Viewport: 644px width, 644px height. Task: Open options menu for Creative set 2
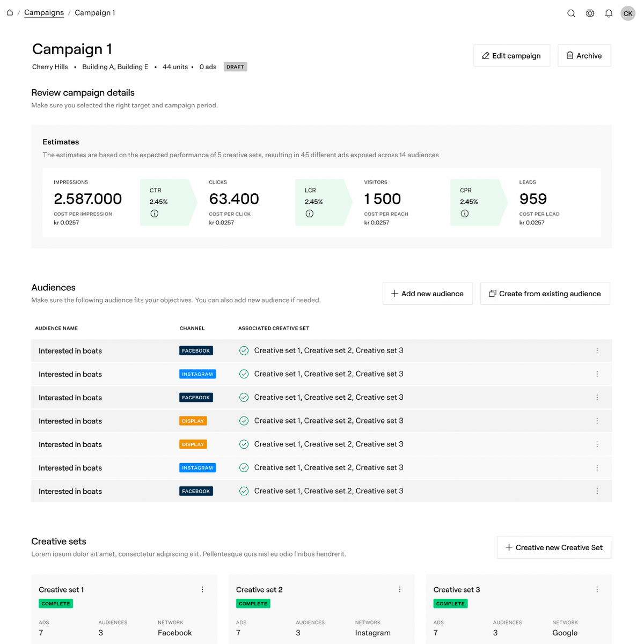(400, 589)
